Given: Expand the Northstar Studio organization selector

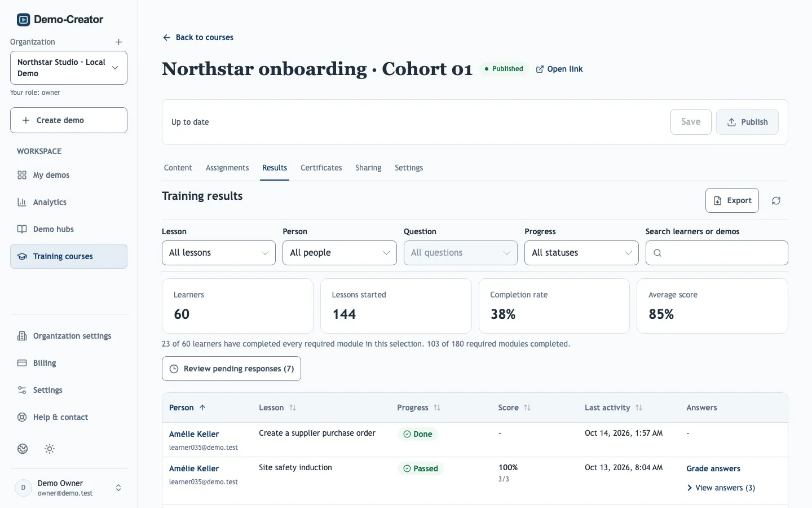Looking at the screenshot, I should [69, 68].
